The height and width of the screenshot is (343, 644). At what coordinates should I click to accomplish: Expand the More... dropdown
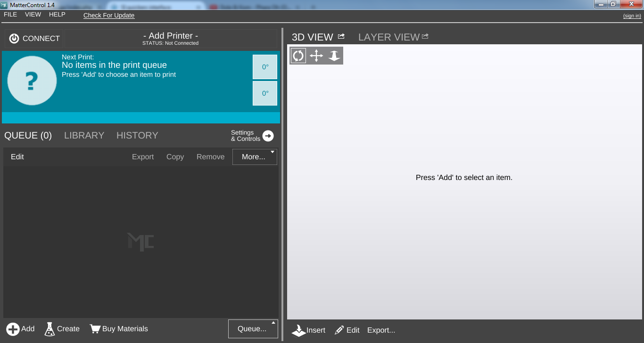point(255,157)
